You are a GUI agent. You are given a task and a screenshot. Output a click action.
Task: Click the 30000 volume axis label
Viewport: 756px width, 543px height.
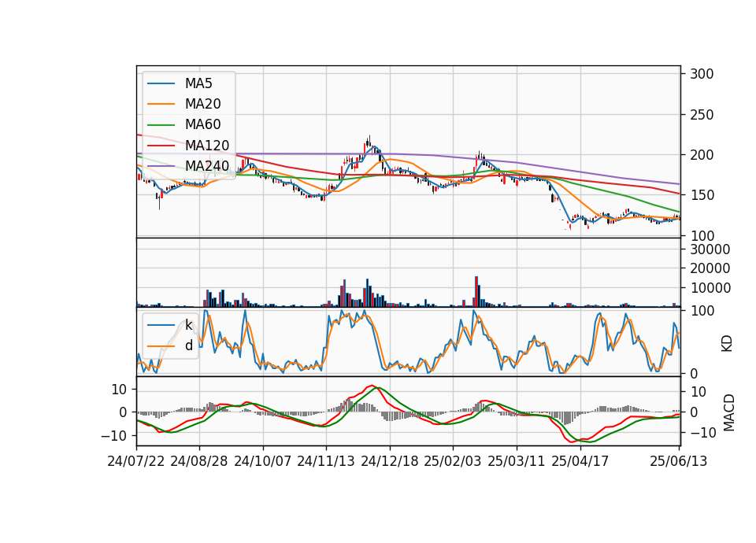tap(710, 249)
